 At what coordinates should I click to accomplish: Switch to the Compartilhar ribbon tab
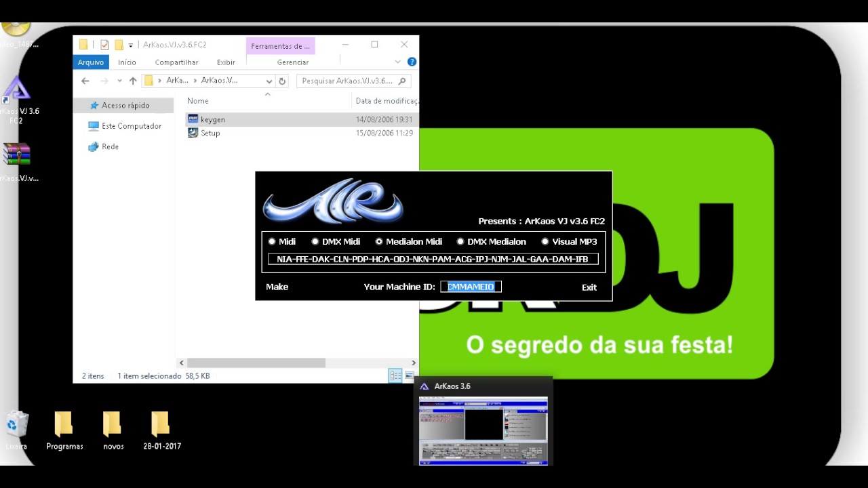coord(176,62)
